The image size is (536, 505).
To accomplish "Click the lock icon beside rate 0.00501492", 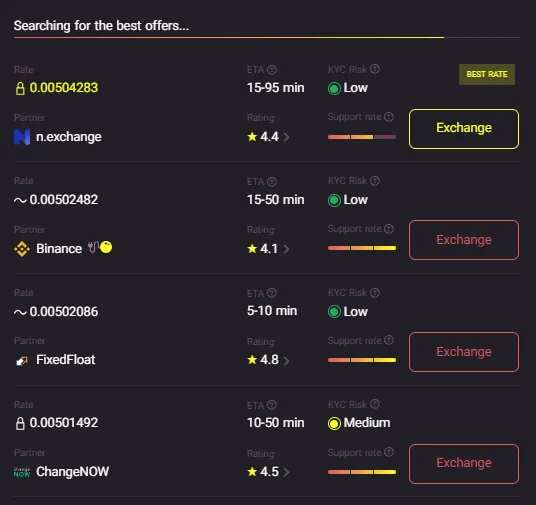I will pos(20,423).
